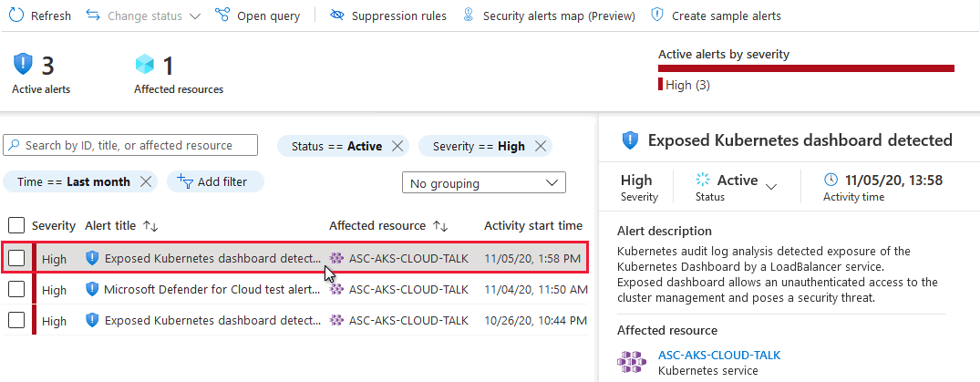
Task: Open the Change status dropdown arrow
Action: click(194, 16)
